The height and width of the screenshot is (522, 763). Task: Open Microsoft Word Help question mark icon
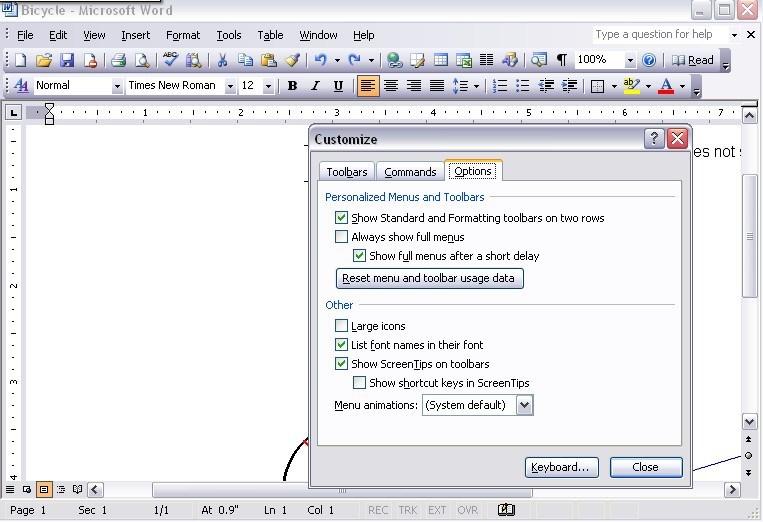(x=649, y=60)
